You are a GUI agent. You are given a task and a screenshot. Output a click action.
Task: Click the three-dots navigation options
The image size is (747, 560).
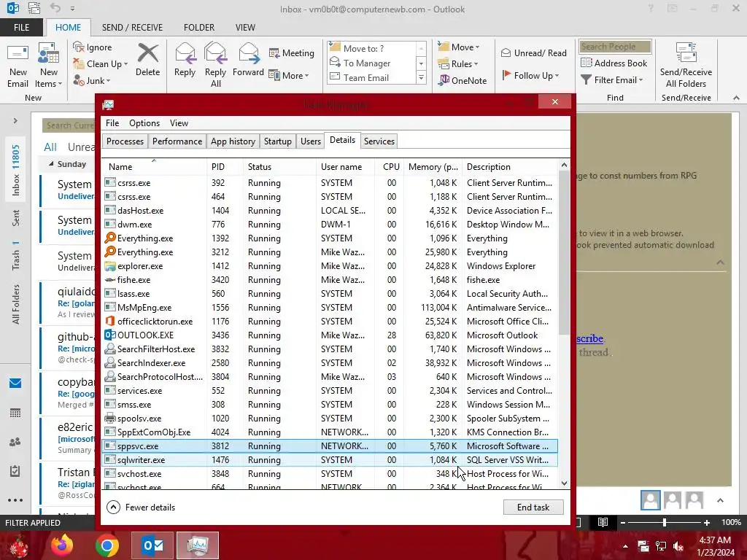[15, 500]
